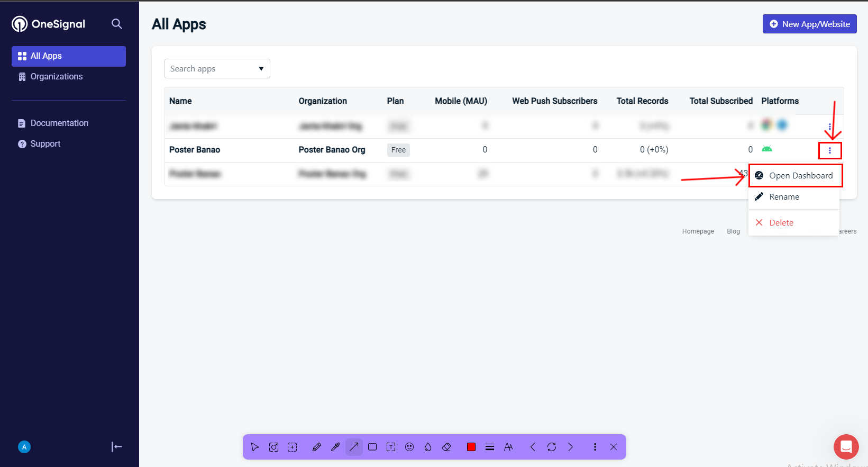868x467 pixels.
Task: Open the sidebar search magnifier
Action: 117,24
